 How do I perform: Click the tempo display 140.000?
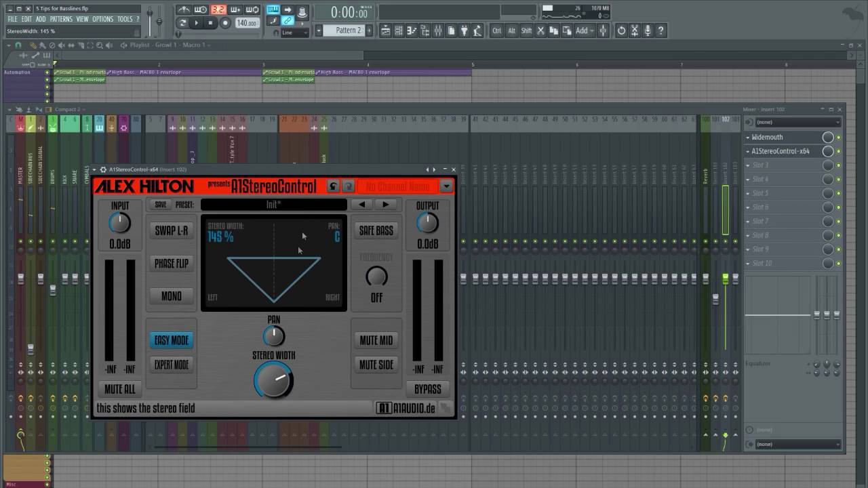point(247,23)
